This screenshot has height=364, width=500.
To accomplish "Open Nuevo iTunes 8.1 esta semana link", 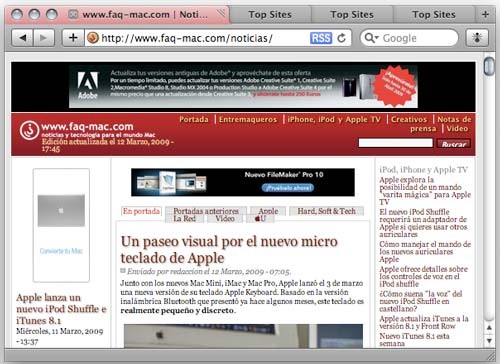I will coord(414,339).
